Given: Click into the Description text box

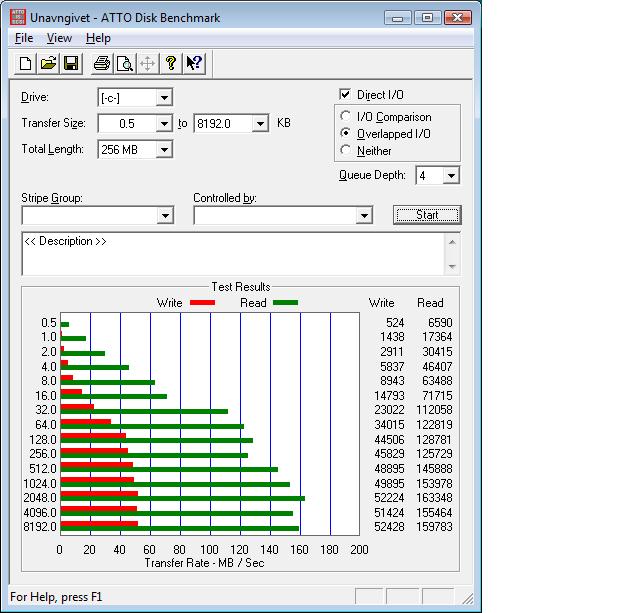Looking at the screenshot, I should coord(233,254).
